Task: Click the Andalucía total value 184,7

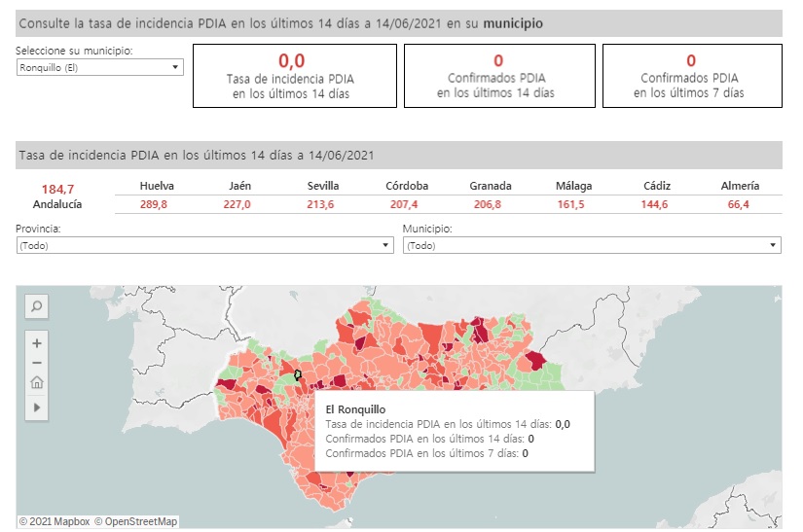Action: pyautogui.click(x=57, y=189)
